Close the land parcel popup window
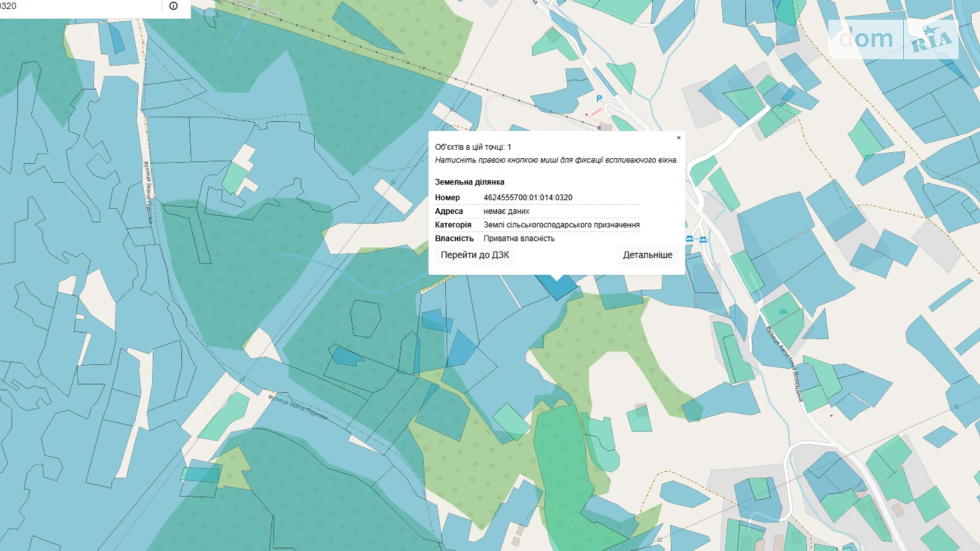The width and height of the screenshot is (980, 551). (x=679, y=138)
